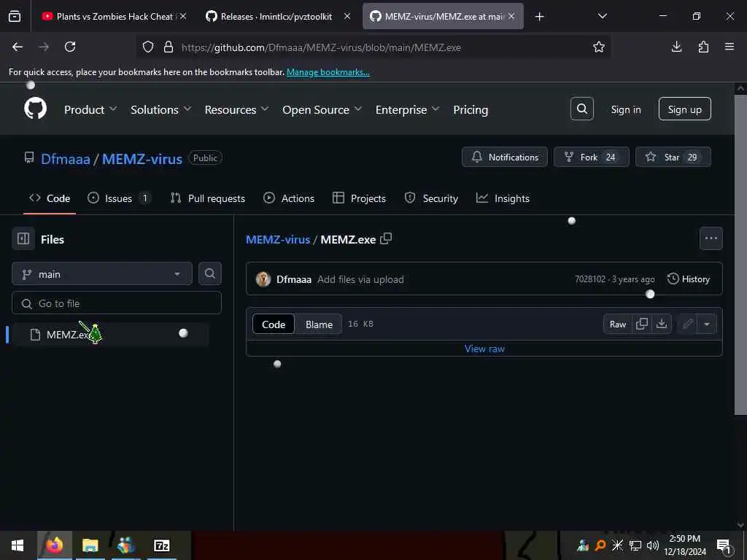This screenshot has width=747, height=560.
Task: Open a new tab with plus icon
Action: (539, 17)
